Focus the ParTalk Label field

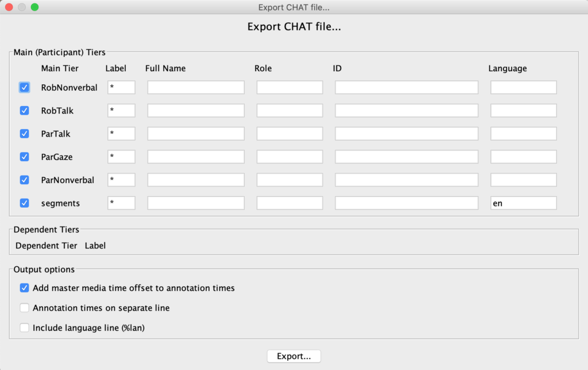pyautogui.click(x=121, y=134)
